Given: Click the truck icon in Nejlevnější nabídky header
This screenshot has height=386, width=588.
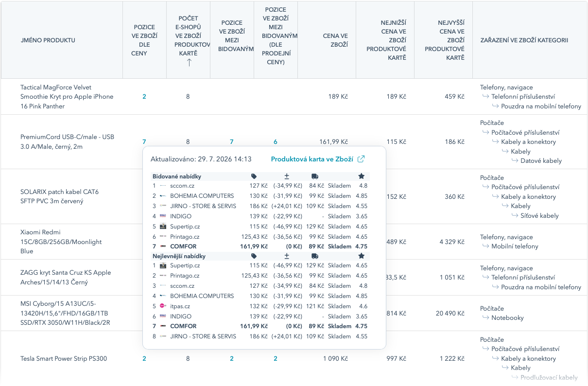Looking at the screenshot, I should click(315, 256).
